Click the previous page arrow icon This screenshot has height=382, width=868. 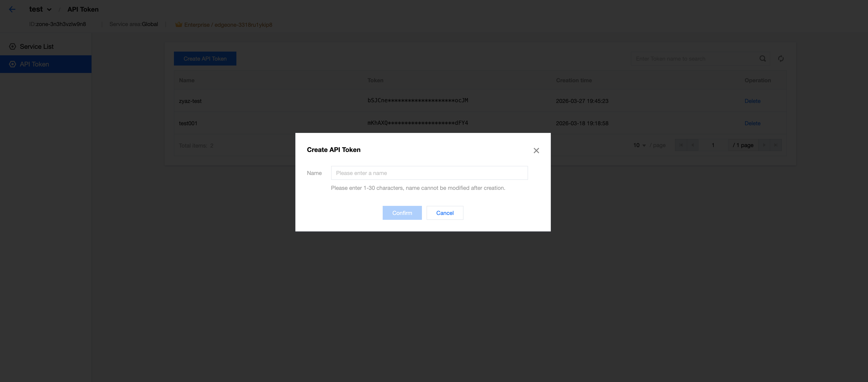692,145
